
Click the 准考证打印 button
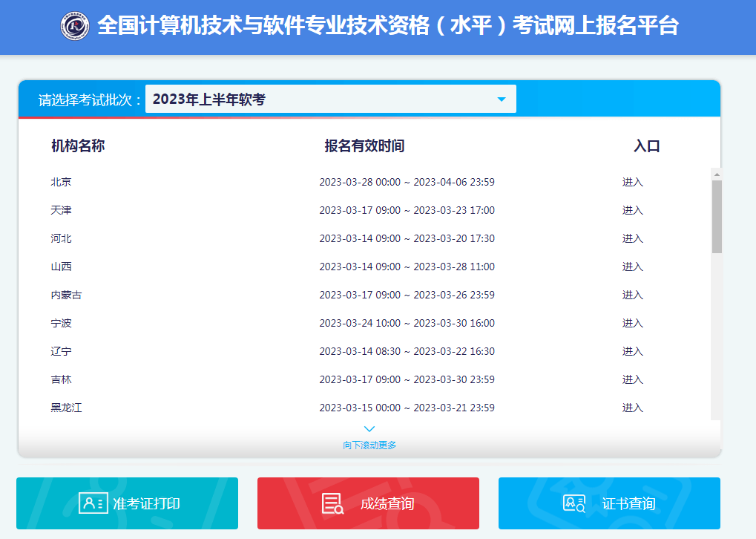click(x=126, y=503)
